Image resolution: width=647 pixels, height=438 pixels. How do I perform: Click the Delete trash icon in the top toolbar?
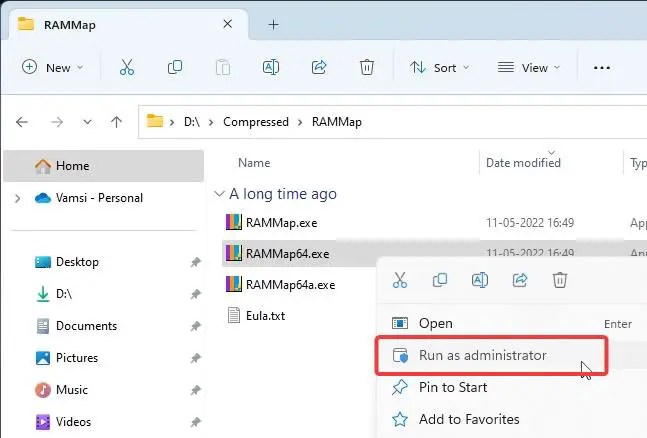(367, 67)
